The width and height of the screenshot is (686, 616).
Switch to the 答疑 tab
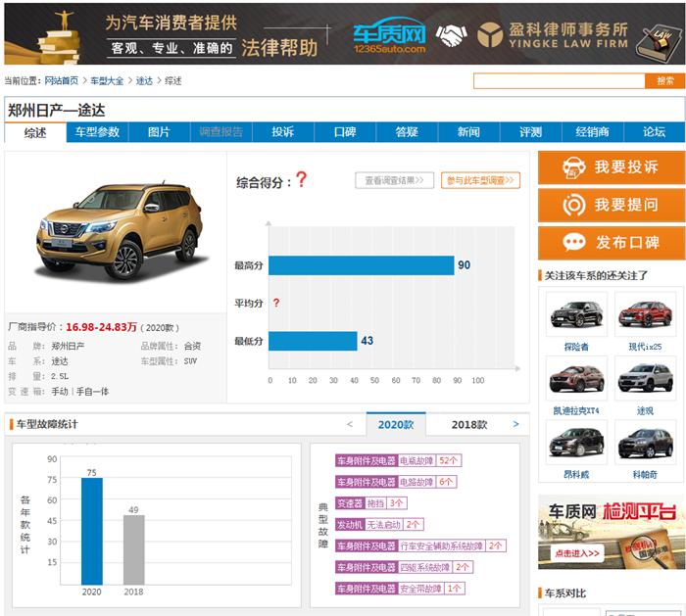click(407, 132)
